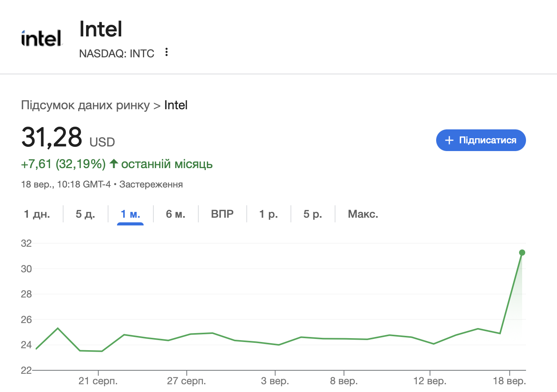The width and height of the screenshot is (557, 392).
Task: Open the Застереження disclaimer link
Action: 151,184
